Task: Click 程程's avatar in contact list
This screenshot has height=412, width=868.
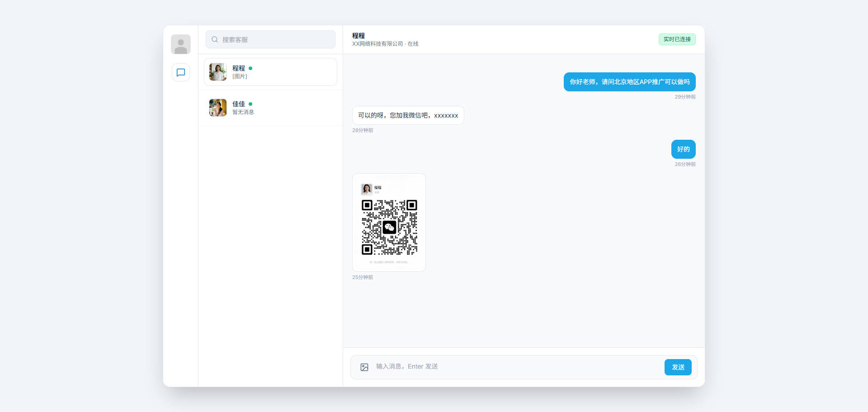Action: pyautogui.click(x=217, y=72)
